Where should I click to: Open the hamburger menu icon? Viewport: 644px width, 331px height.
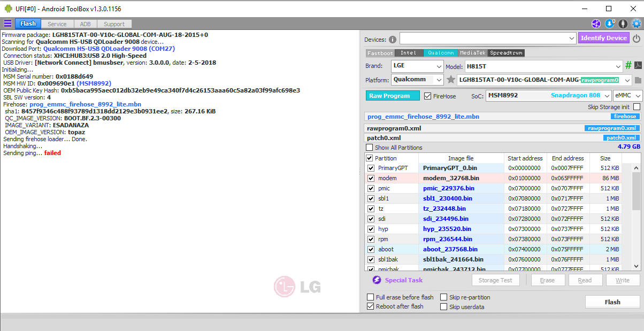pos(7,24)
